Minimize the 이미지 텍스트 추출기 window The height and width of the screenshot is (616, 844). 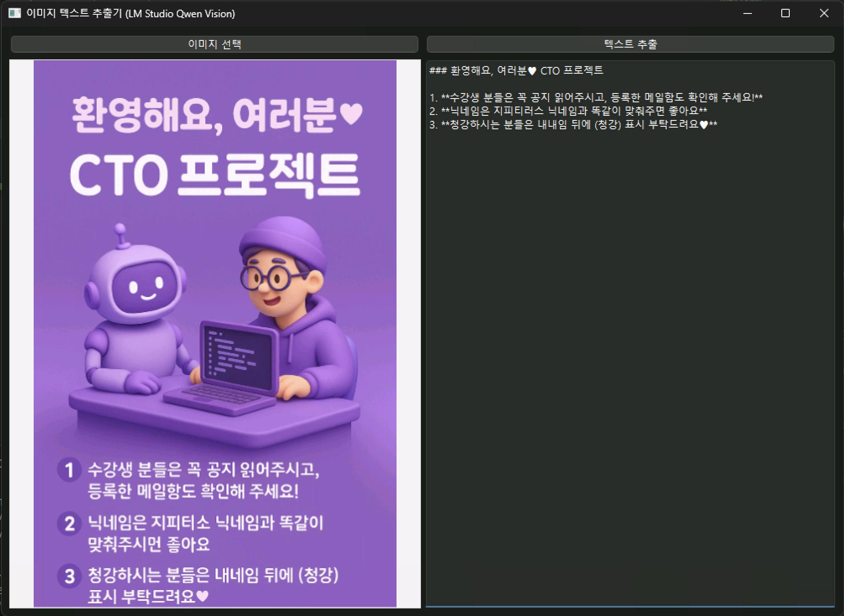(x=748, y=13)
